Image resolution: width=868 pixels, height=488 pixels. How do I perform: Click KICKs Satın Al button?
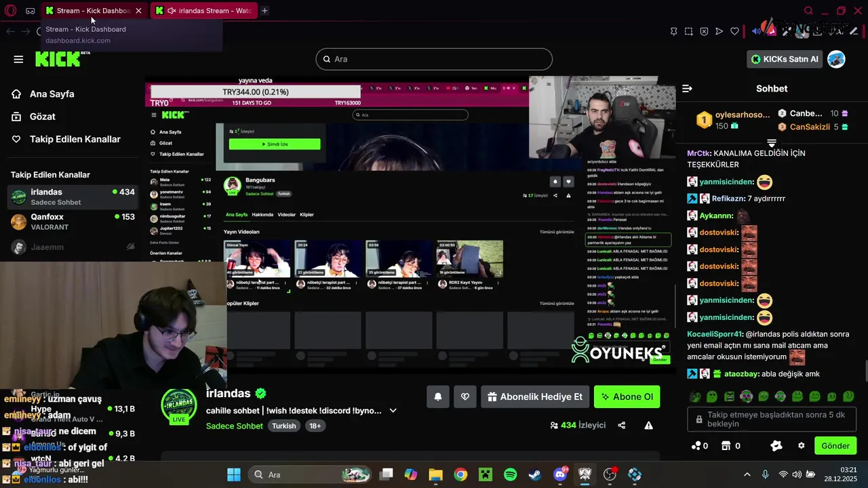785,59
